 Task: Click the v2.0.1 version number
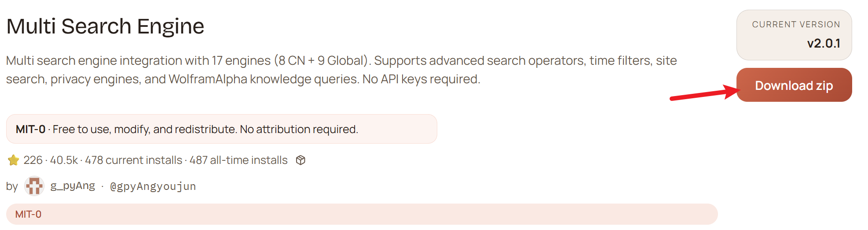(823, 43)
